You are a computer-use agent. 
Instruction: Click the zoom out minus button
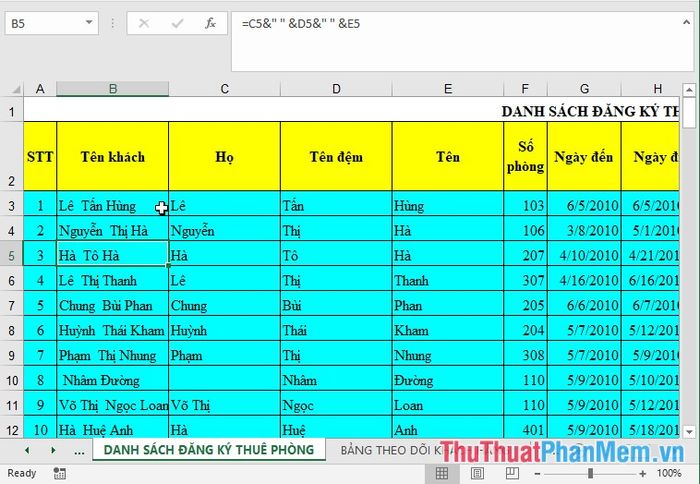(x=536, y=473)
